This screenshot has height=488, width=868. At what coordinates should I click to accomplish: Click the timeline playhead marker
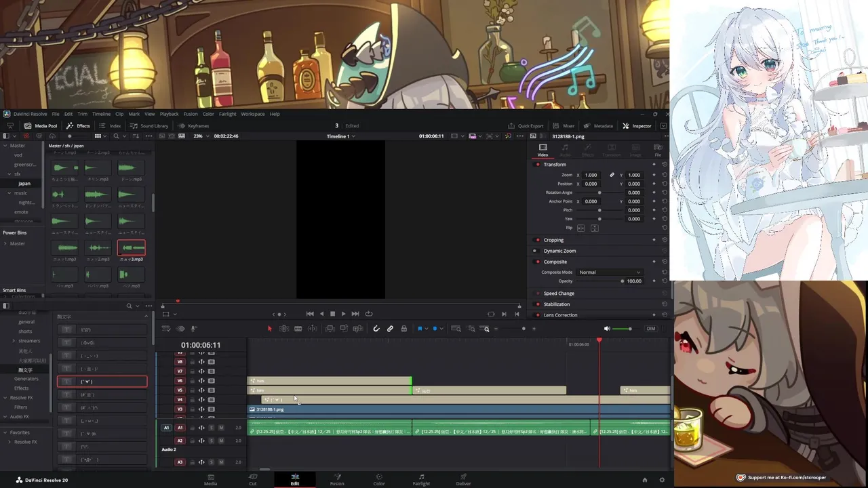coord(599,340)
